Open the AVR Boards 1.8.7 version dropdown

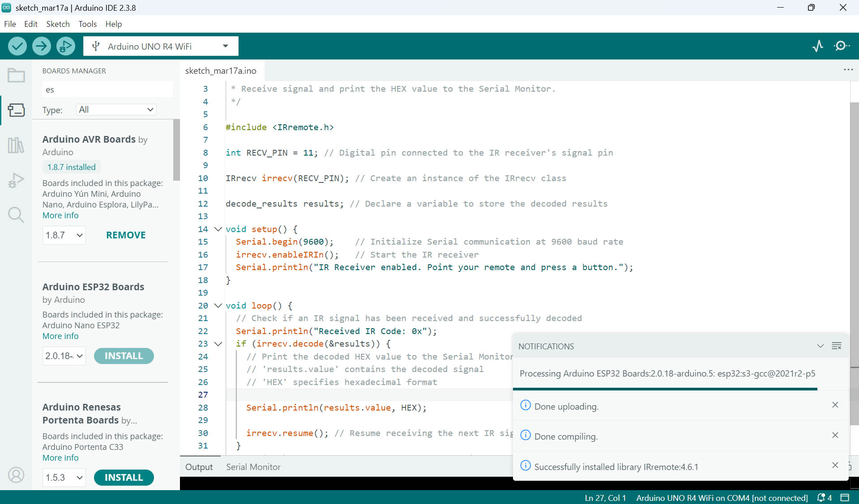click(x=64, y=235)
